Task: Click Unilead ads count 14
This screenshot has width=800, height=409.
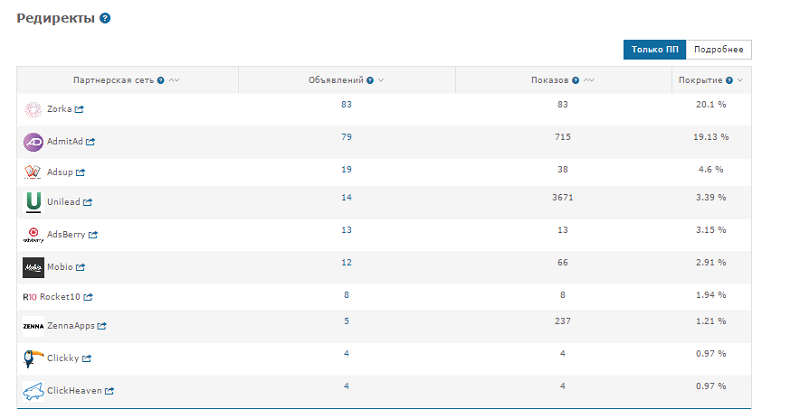Action: [346, 197]
